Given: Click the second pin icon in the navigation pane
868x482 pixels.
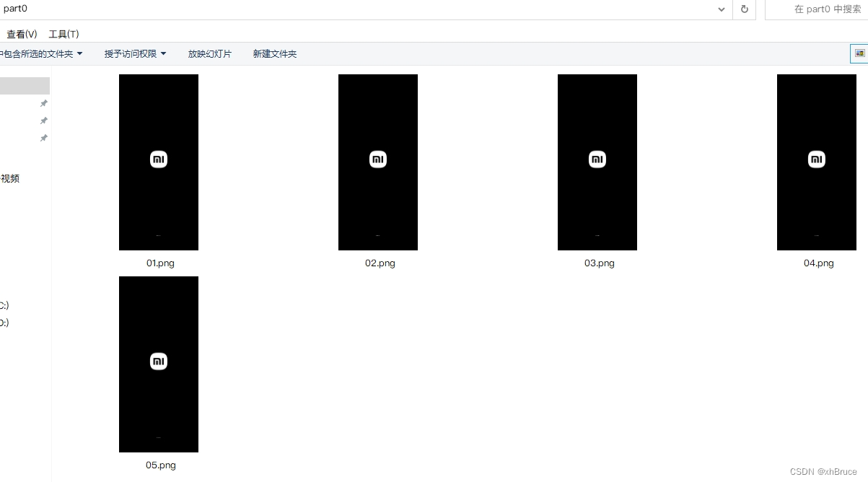Looking at the screenshot, I should [x=44, y=120].
